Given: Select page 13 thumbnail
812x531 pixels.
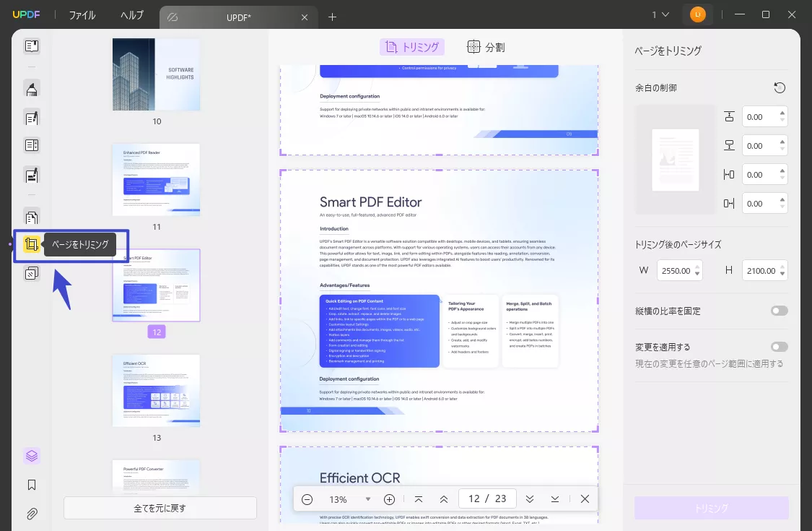Looking at the screenshot, I should [157, 390].
